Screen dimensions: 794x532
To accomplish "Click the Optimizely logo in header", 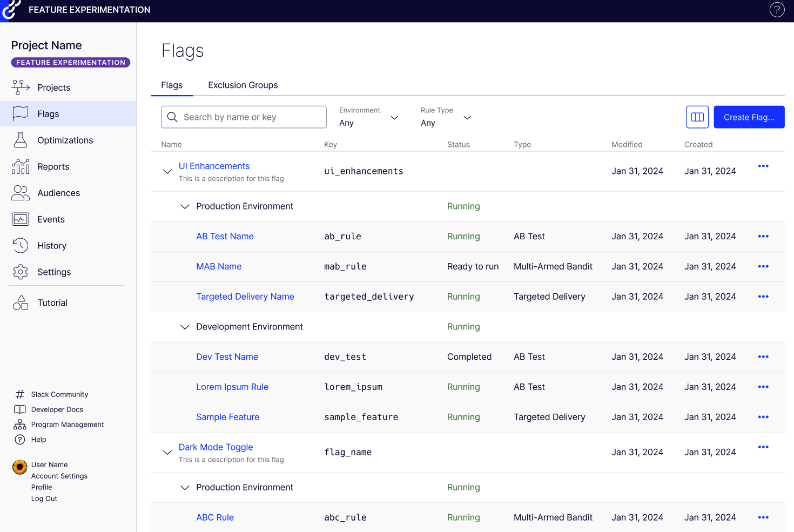I will click(11, 10).
